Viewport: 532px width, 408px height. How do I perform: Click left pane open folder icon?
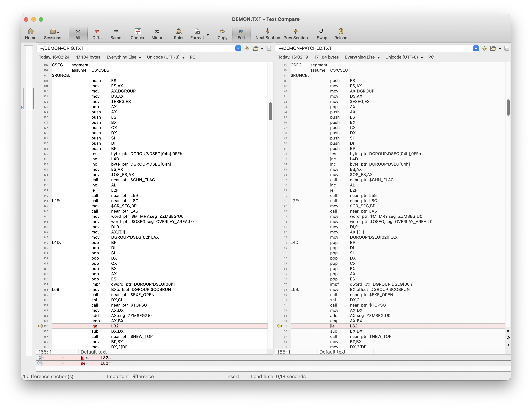[255, 48]
